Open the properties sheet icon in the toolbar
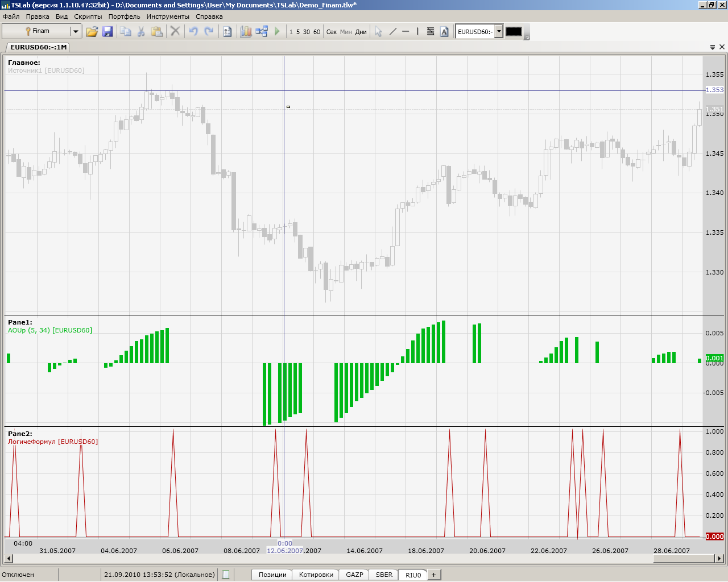The width and height of the screenshot is (728, 582). pyautogui.click(x=227, y=32)
